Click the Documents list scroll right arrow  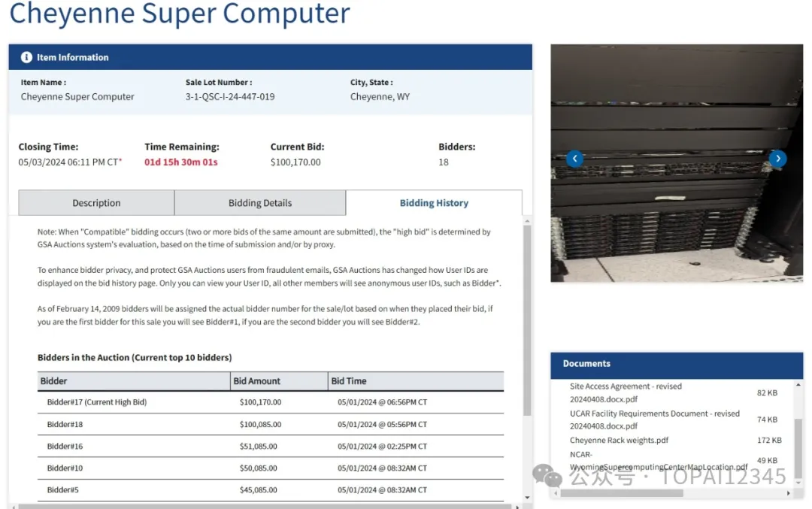(x=788, y=493)
